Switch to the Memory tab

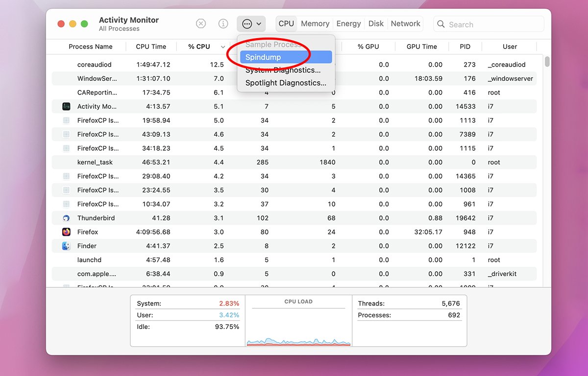(315, 23)
